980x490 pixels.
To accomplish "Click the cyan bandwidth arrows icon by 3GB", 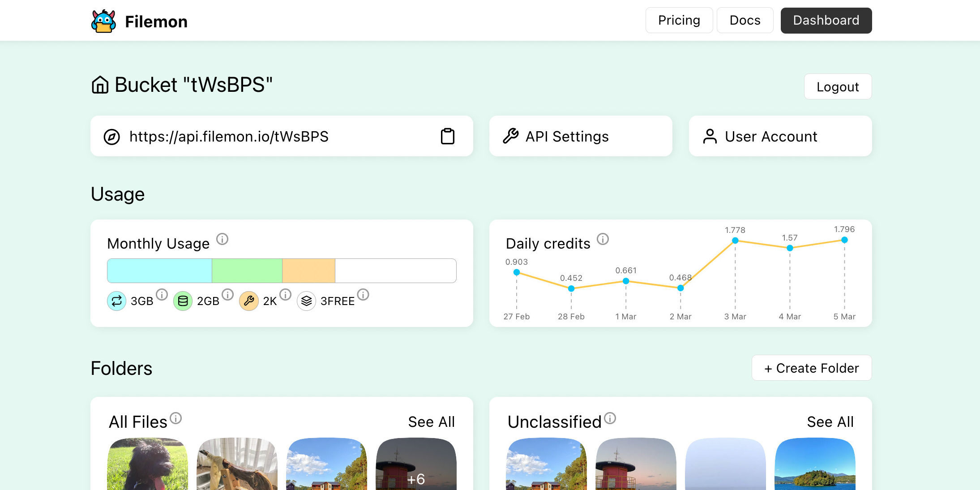I will (x=116, y=301).
